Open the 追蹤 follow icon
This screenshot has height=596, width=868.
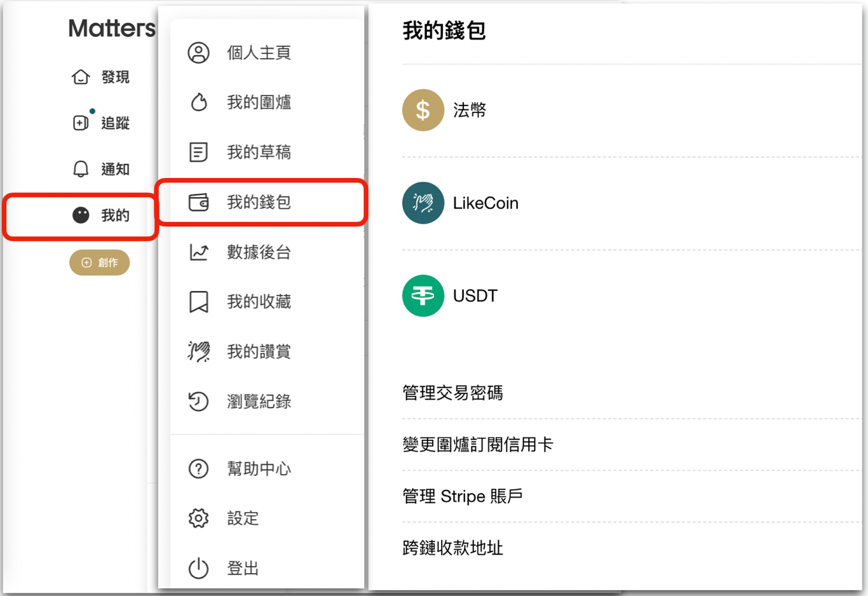tap(81, 123)
